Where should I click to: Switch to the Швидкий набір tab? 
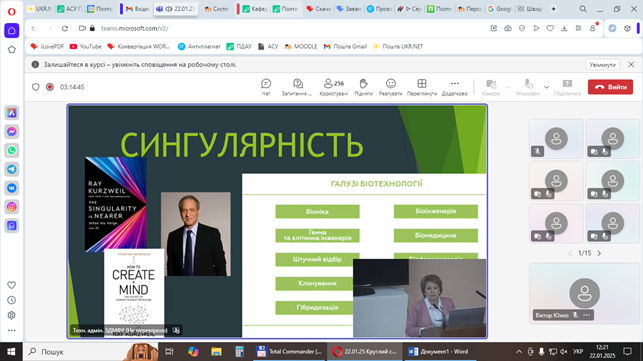point(530,9)
